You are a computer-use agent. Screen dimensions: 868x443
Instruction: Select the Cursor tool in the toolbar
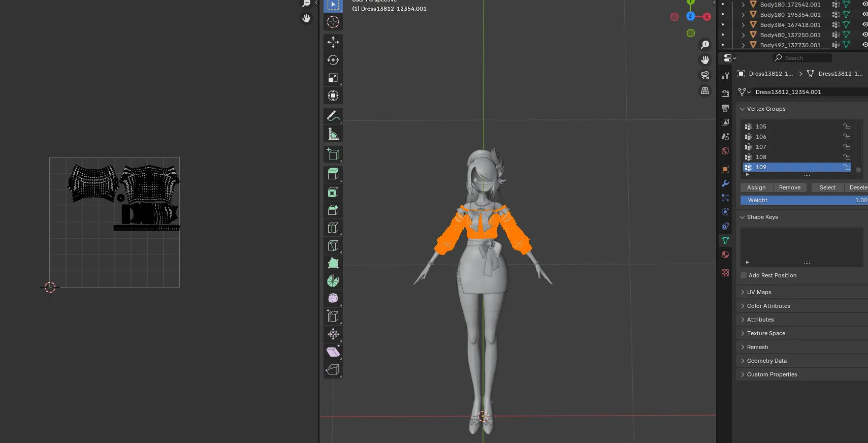(333, 22)
